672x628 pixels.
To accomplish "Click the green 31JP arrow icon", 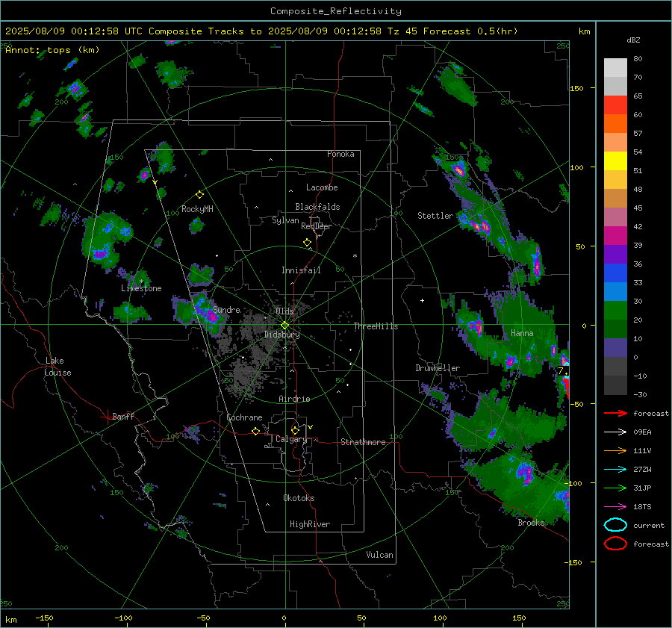I will coord(615,488).
